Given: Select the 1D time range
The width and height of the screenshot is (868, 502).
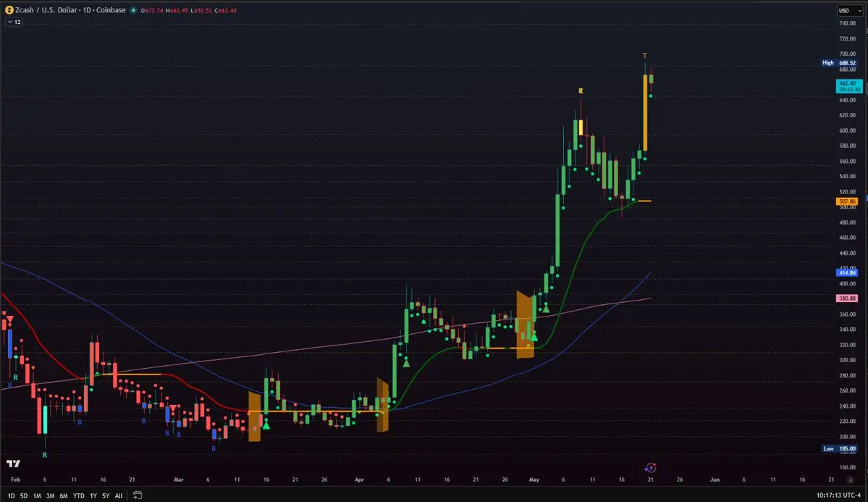Looking at the screenshot, I should 11,496.
